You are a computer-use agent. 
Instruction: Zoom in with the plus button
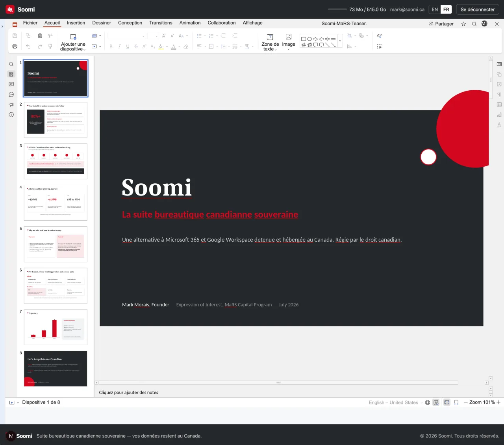498,402
